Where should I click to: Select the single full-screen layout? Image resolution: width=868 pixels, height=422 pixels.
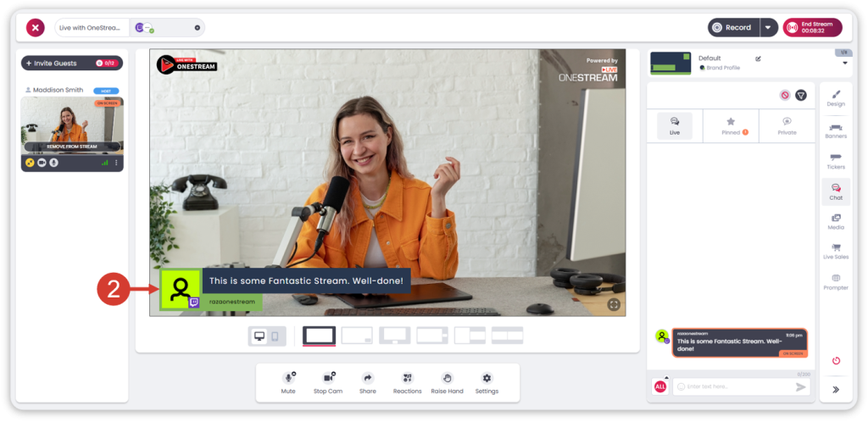pyautogui.click(x=319, y=336)
